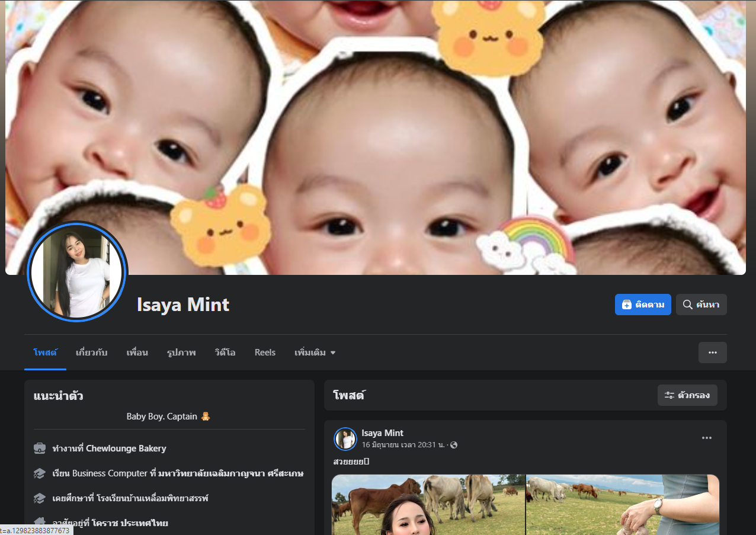The image size is (756, 535).
Task: Click the ค้นหา search button
Action: (x=701, y=305)
